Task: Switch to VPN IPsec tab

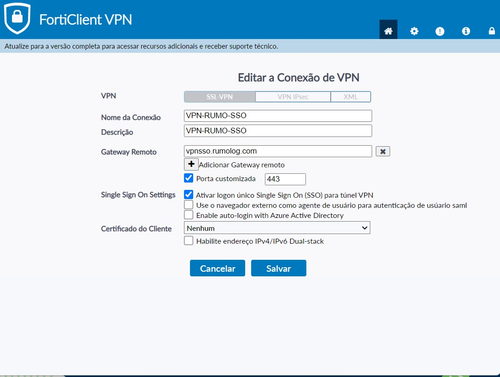Action: pyautogui.click(x=293, y=97)
